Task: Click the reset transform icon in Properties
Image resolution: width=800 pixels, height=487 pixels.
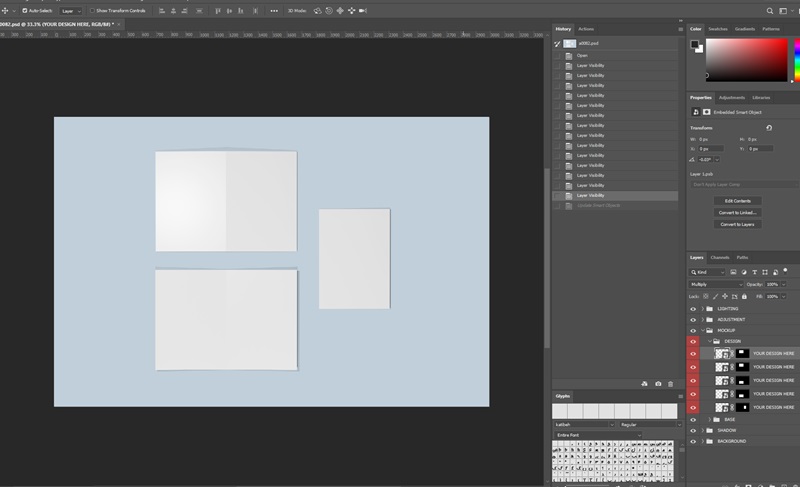Action: 769,128
